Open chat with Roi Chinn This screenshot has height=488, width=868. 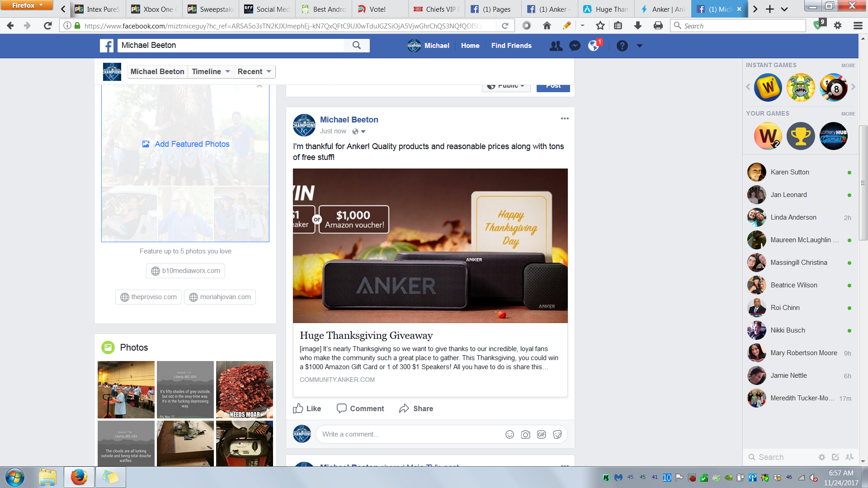pyautogui.click(x=800, y=308)
